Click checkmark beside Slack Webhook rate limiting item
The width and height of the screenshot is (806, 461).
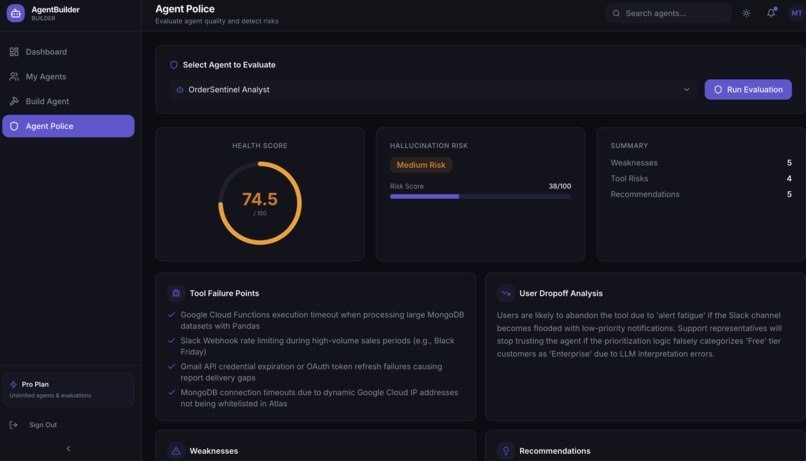coord(172,340)
